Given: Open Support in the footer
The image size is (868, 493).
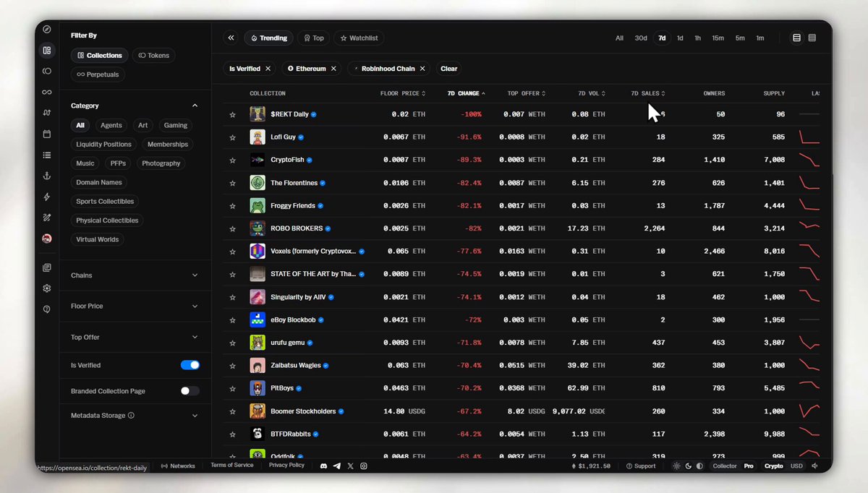Looking at the screenshot, I should (641, 466).
